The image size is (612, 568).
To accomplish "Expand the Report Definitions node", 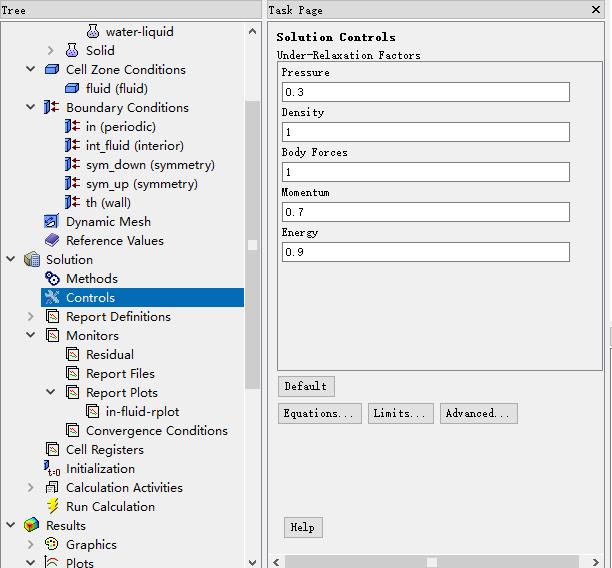I will (x=30, y=317).
